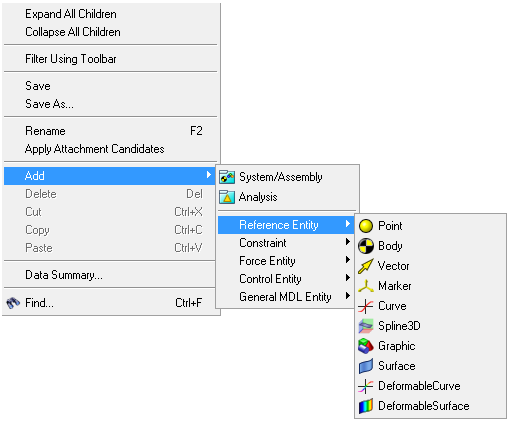Viewport: 510px width, 425px height.
Task: Add a Curve reference entity
Action: pyautogui.click(x=431, y=306)
